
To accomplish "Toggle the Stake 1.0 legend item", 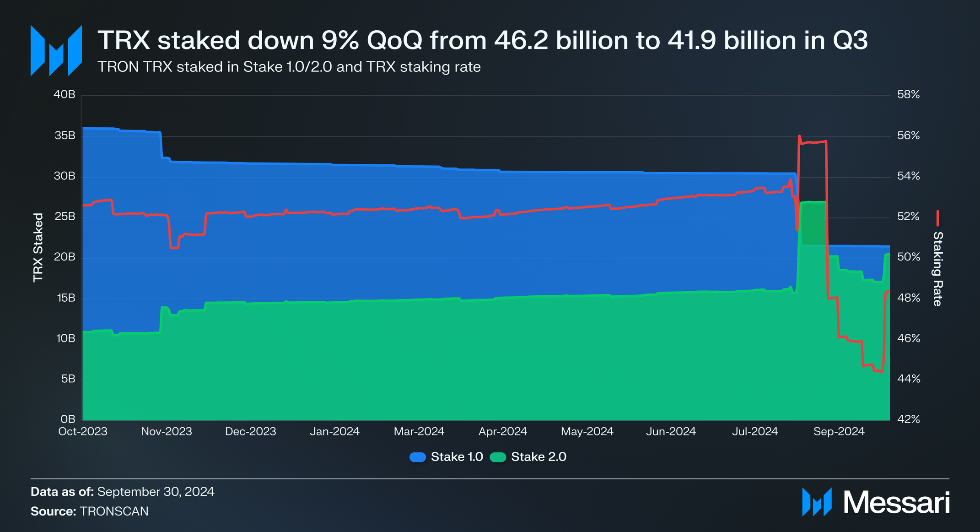I will 457,457.
